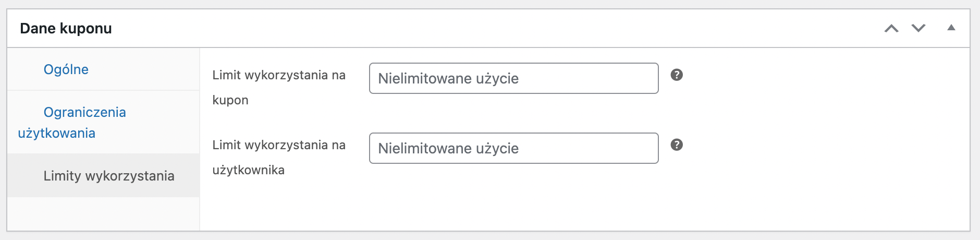Select the Limity wykorzystania tab
Viewport: 980px width, 240px height.
click(x=108, y=176)
